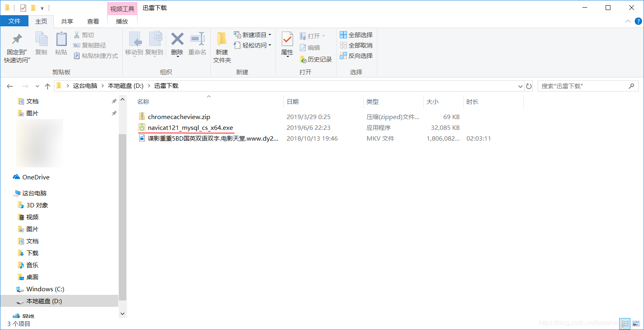The height and width of the screenshot is (330, 644).
Task: Select all items with 全部选择
Action: pyautogui.click(x=356, y=35)
